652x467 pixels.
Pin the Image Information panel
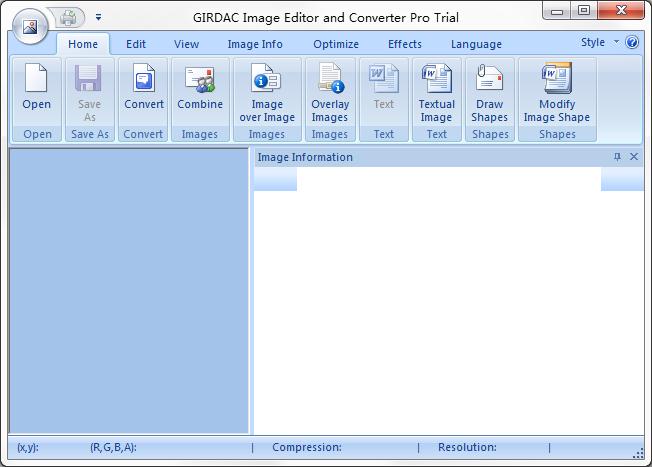tap(617, 157)
